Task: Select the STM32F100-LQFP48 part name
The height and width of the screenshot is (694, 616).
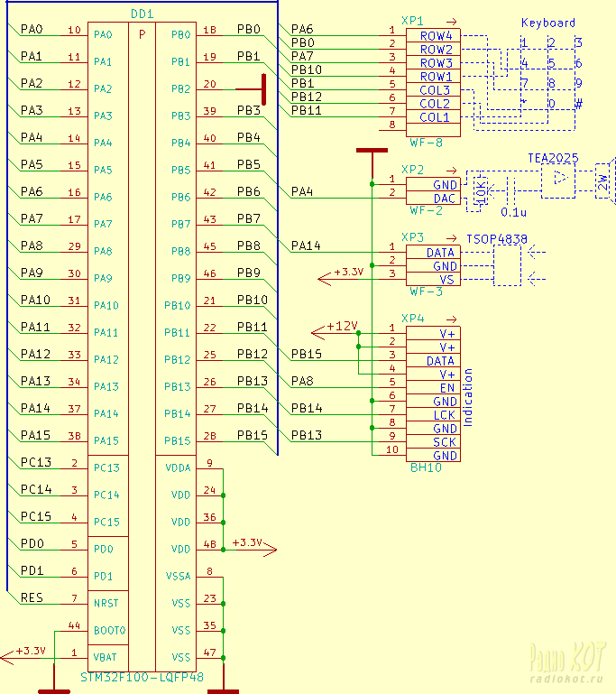Action: click(x=142, y=677)
